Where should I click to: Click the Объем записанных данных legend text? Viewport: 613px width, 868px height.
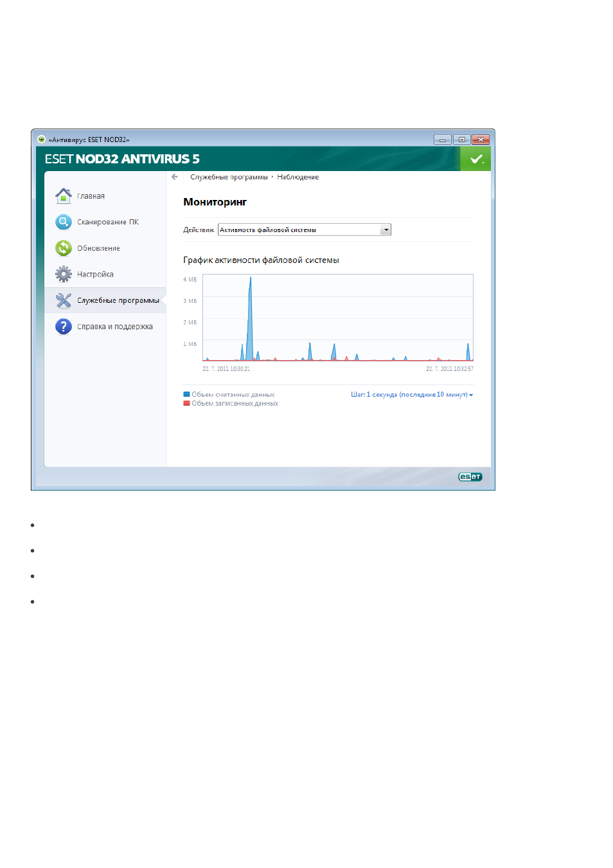(235, 403)
